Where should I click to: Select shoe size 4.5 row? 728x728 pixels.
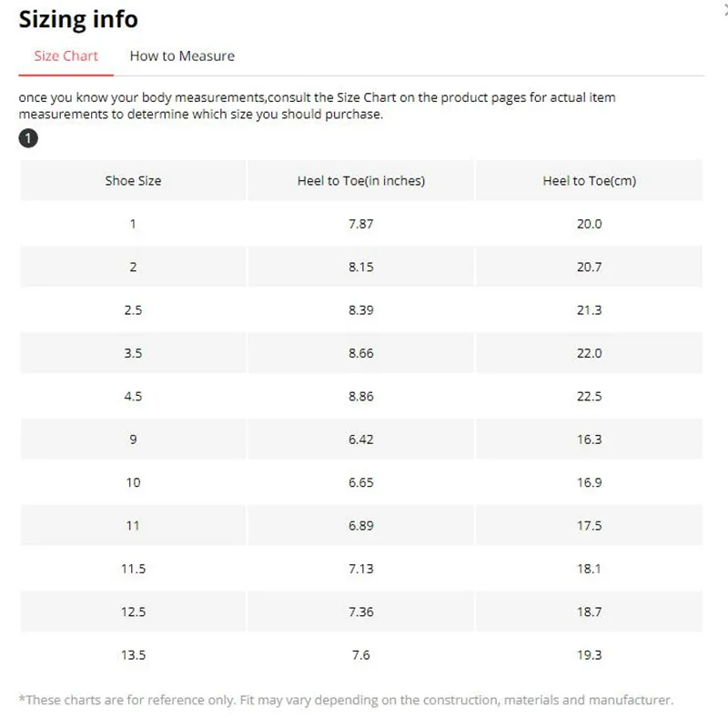coord(133,397)
